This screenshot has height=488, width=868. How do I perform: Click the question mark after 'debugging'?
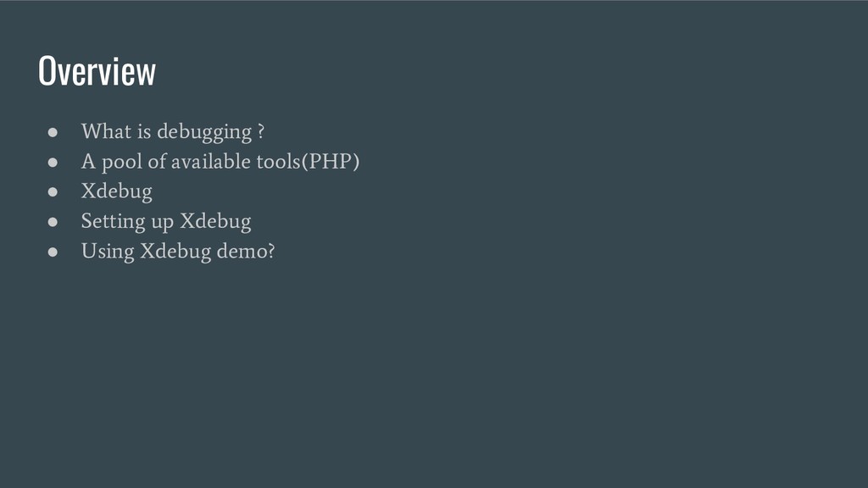[x=261, y=131]
